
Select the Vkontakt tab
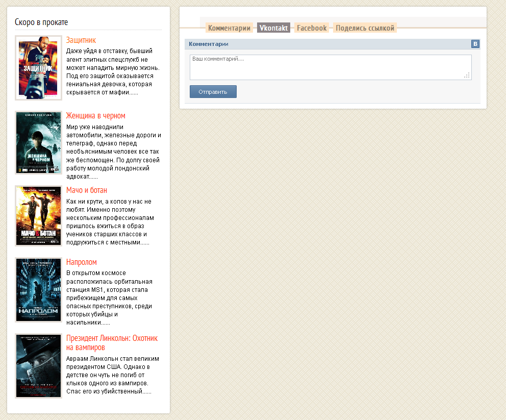(x=273, y=28)
